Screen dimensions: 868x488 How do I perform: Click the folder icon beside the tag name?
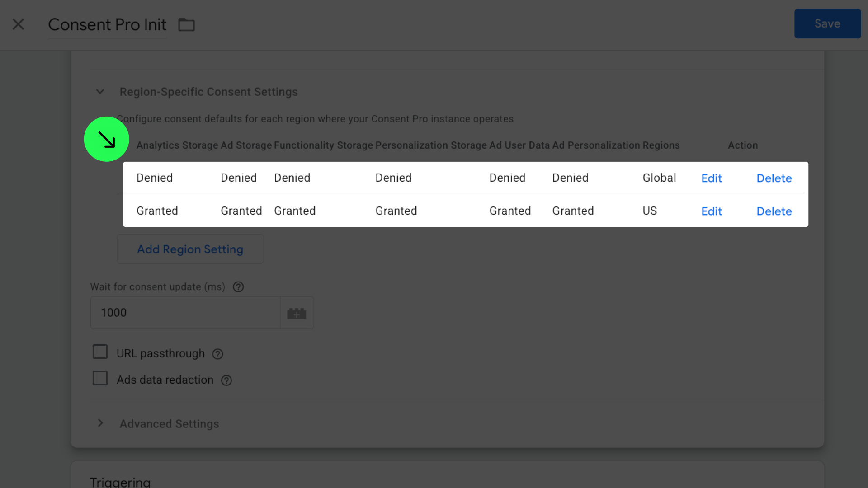(x=186, y=25)
